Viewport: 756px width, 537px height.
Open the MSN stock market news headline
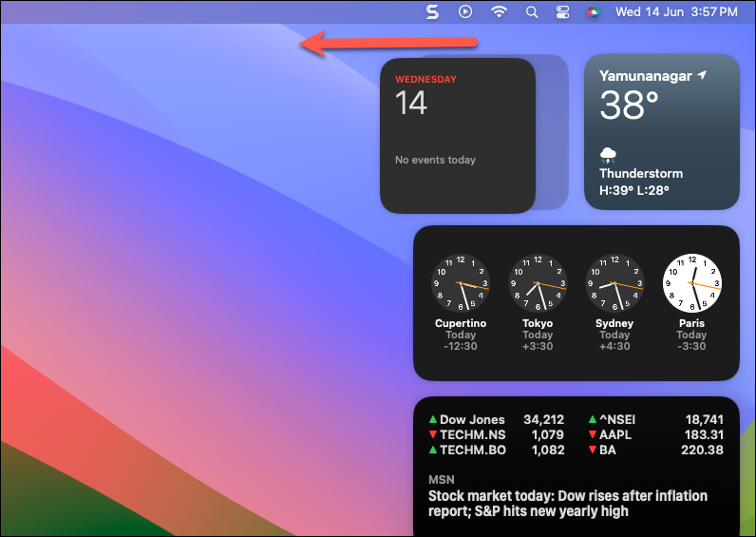point(568,503)
